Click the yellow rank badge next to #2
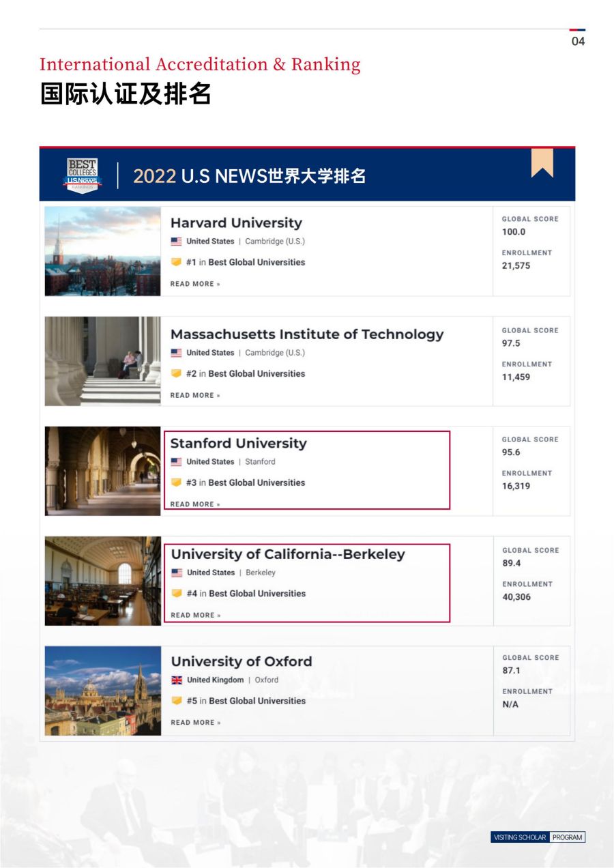This screenshot has height=868, width=614. pyautogui.click(x=176, y=373)
